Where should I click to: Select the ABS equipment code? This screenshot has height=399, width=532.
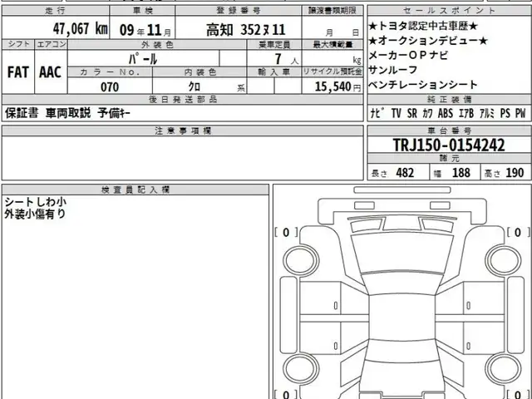pyautogui.click(x=446, y=113)
